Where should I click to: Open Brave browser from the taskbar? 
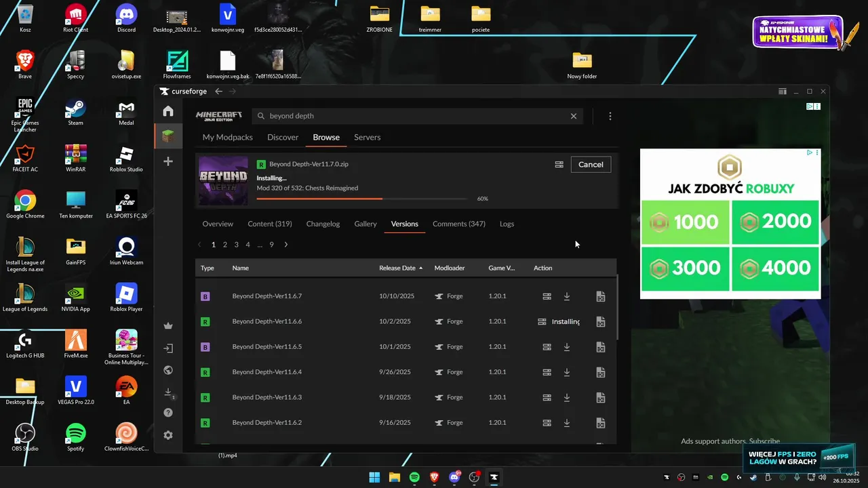[x=434, y=477]
